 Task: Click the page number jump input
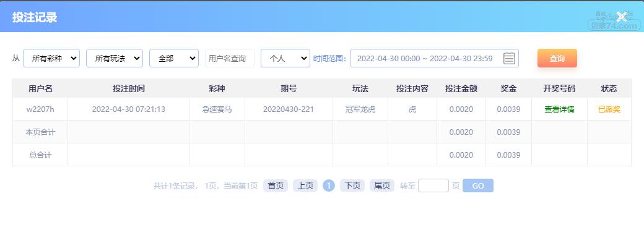[x=433, y=185]
